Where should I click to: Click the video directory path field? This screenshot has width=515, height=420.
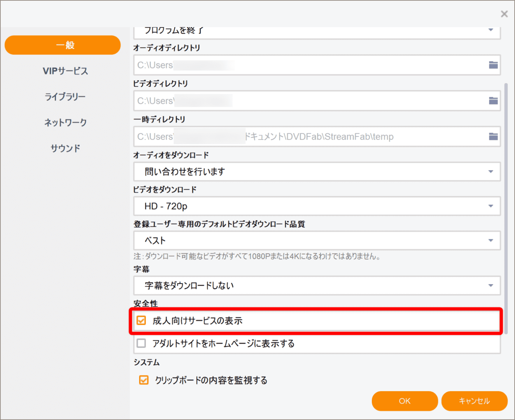(x=272, y=101)
